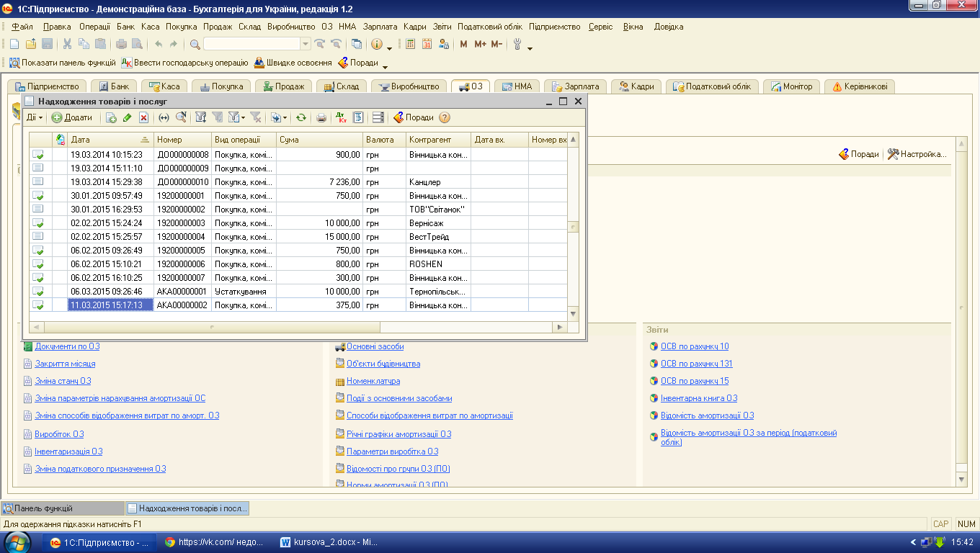Click the Дт/Кт postings result icon
This screenshot has height=553, width=980.
click(x=341, y=117)
